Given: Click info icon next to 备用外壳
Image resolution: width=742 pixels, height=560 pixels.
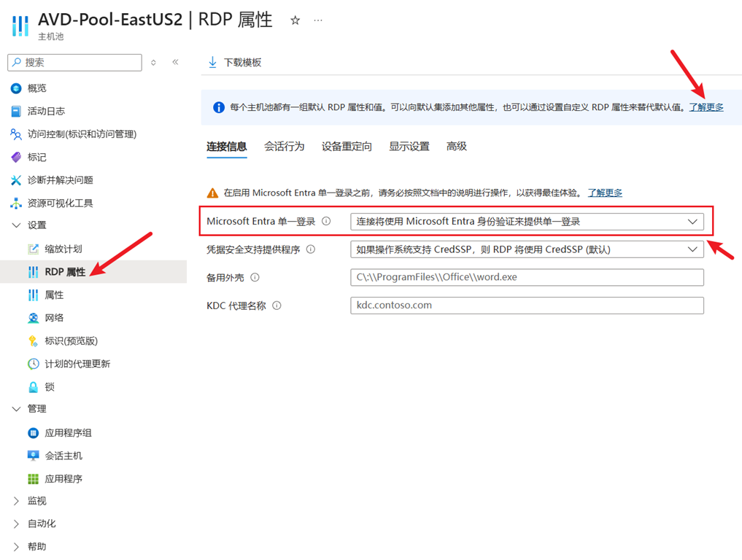Looking at the screenshot, I should point(255,277).
